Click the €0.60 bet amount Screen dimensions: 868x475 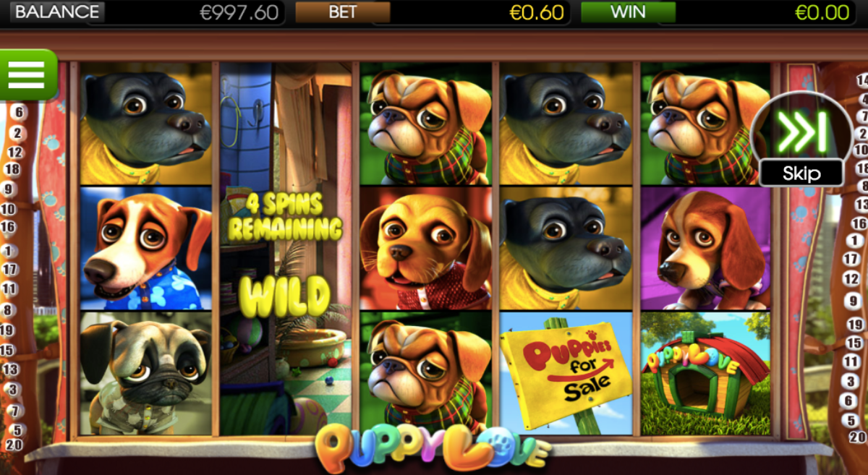[x=536, y=12]
